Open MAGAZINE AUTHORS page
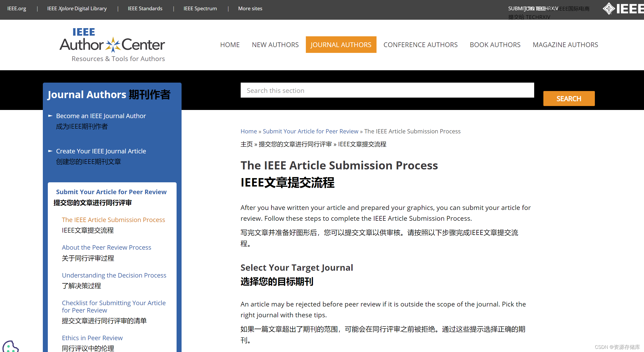644x352 pixels. [565, 44]
